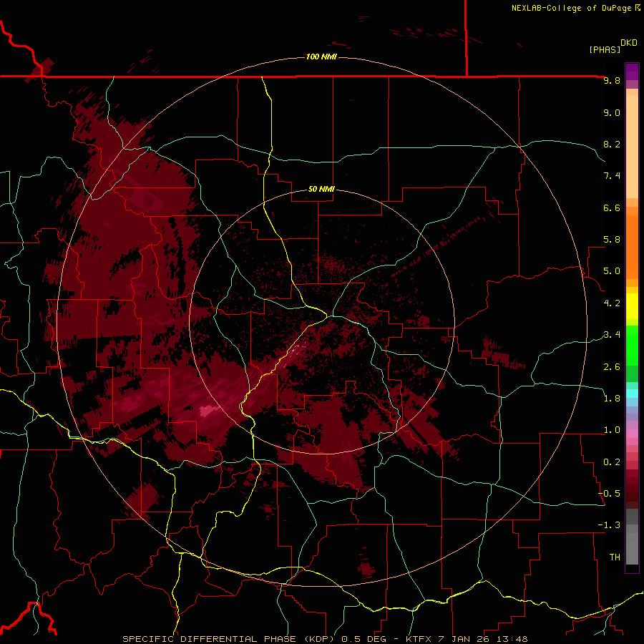
Task: Click the 1.8 legend value
Action: click(x=612, y=399)
